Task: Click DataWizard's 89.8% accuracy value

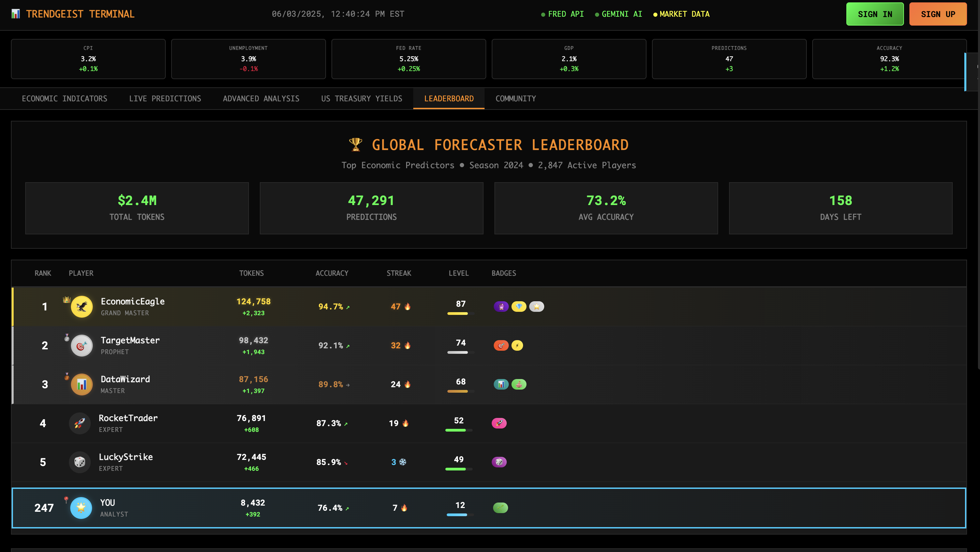Action: 331,384
